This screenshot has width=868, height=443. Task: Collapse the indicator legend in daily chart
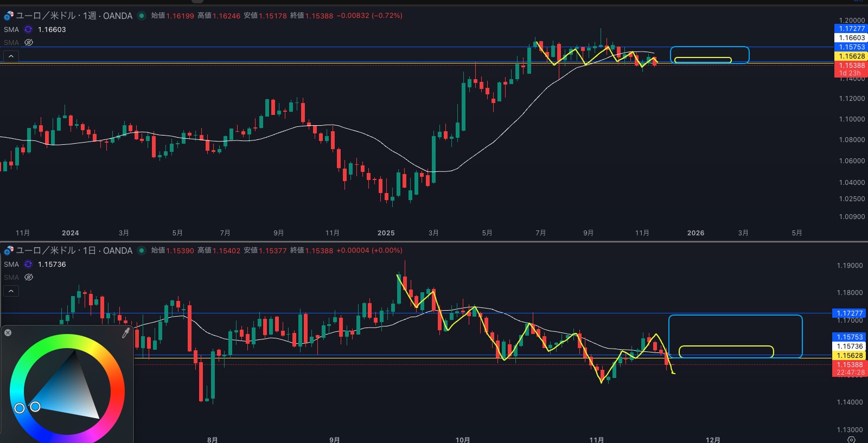11,291
